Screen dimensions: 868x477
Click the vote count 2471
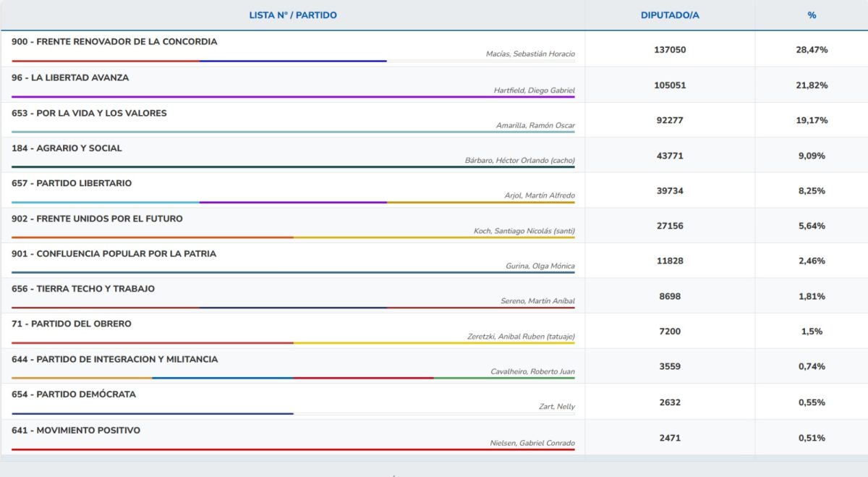(669, 438)
